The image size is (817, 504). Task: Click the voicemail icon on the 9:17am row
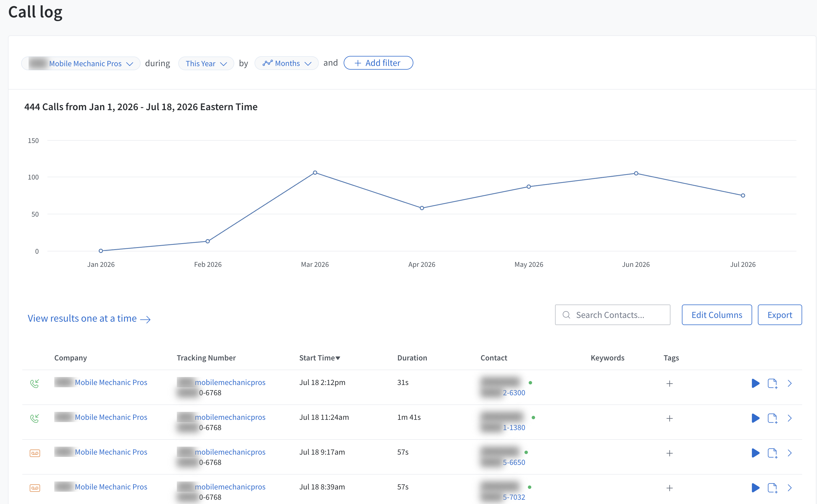pos(35,453)
